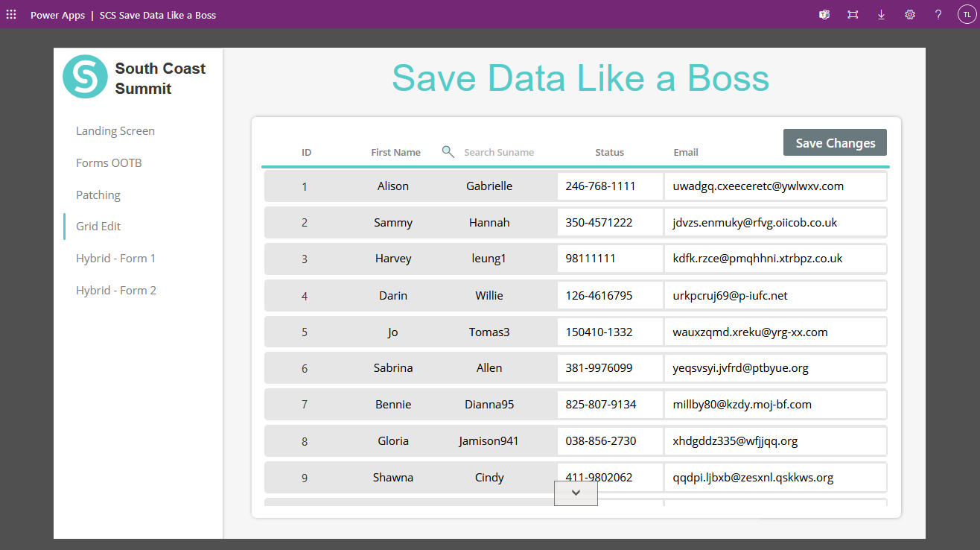Click first name Jo
980x550 pixels.
click(x=393, y=332)
